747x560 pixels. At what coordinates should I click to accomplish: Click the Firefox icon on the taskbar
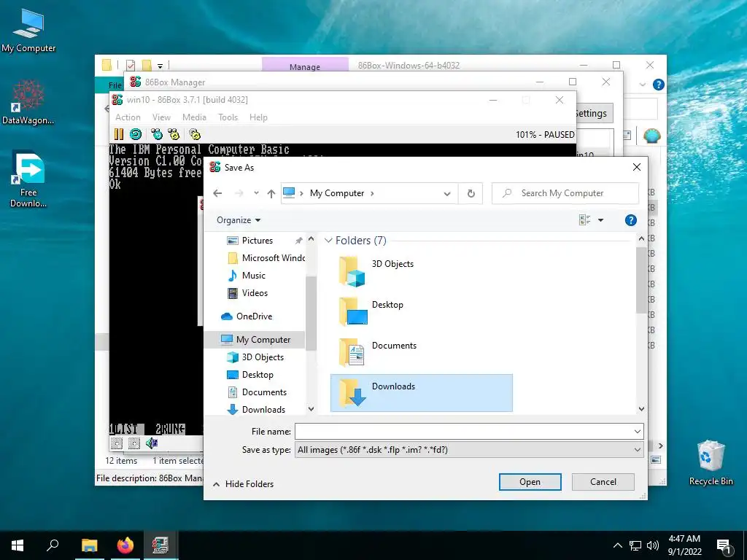125,545
